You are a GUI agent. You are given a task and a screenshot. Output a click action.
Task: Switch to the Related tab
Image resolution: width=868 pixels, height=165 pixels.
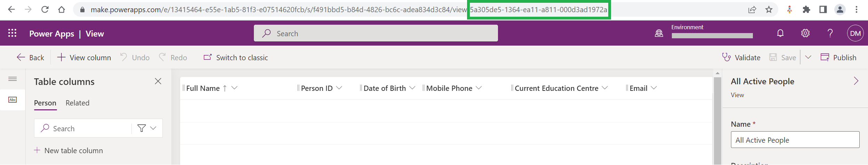click(x=78, y=103)
